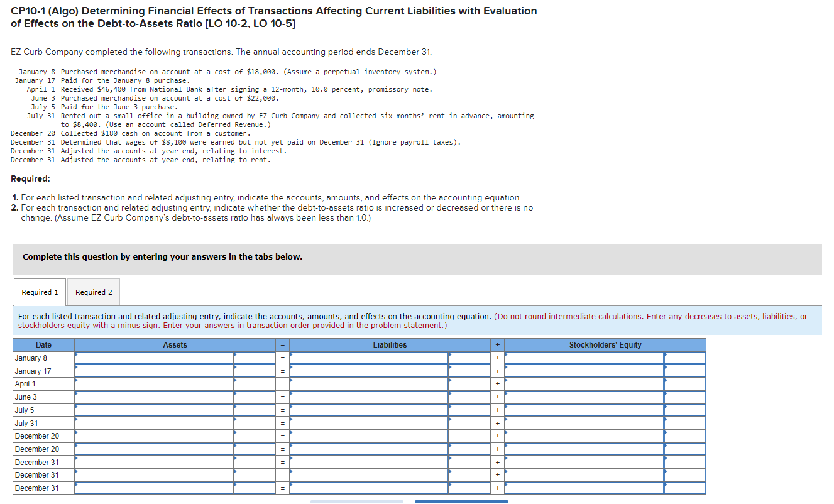Switch to the Required 2 tab

[x=93, y=292]
